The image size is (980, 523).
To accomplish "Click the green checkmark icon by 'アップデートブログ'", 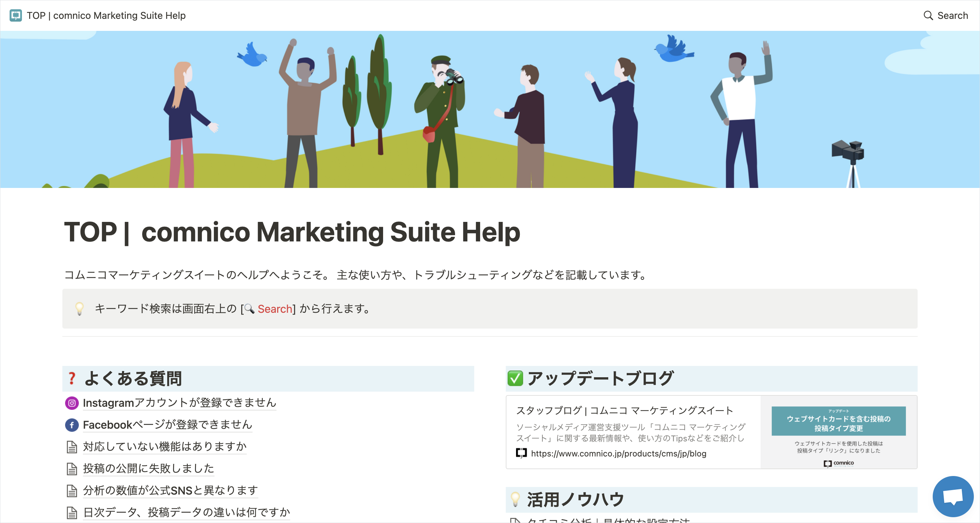I will (515, 378).
